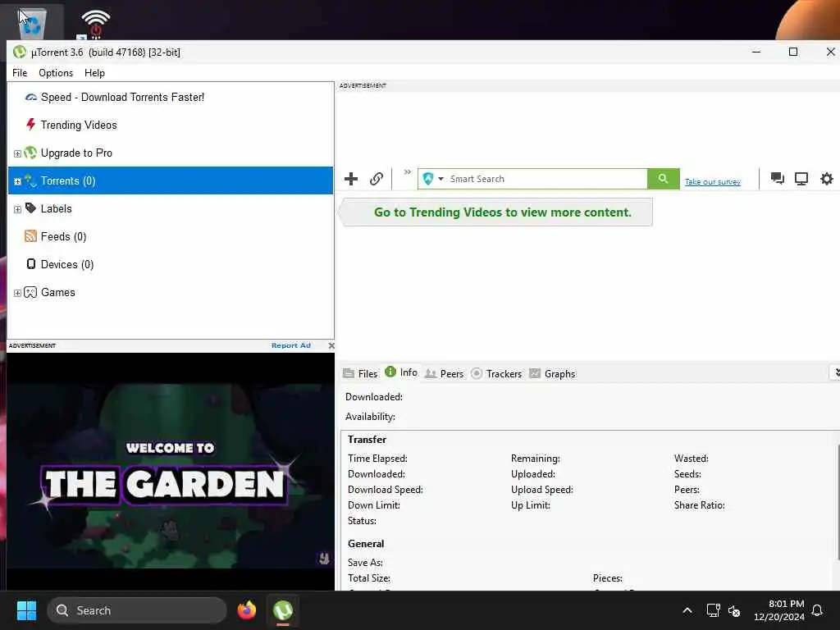The height and width of the screenshot is (630, 840).
Task: Collapse detail pane using double-chevron button
Action: coord(836,372)
